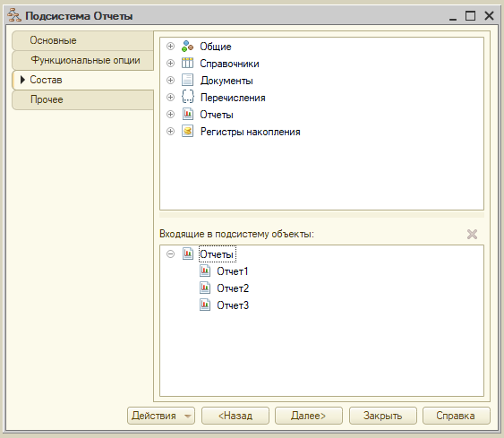Click the Справочники table icon
Image resolution: width=504 pixels, height=438 pixels.
pyautogui.click(x=187, y=63)
